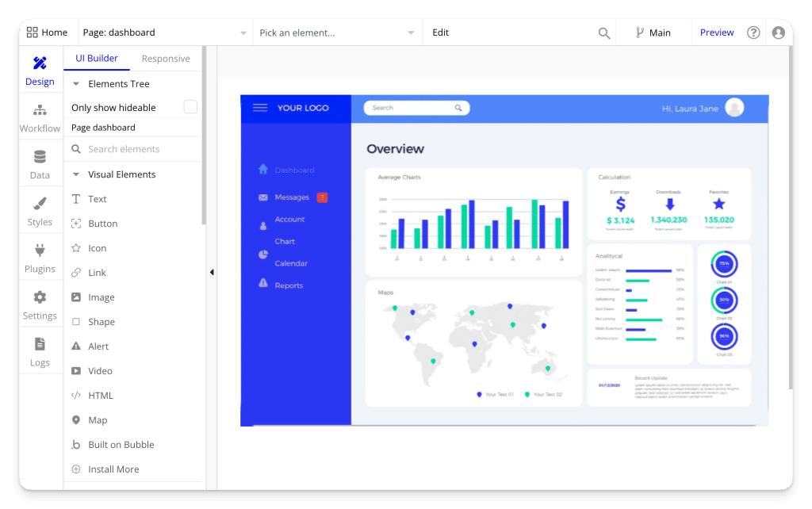Click Dashboard home item in canvas sidebar

click(x=286, y=170)
